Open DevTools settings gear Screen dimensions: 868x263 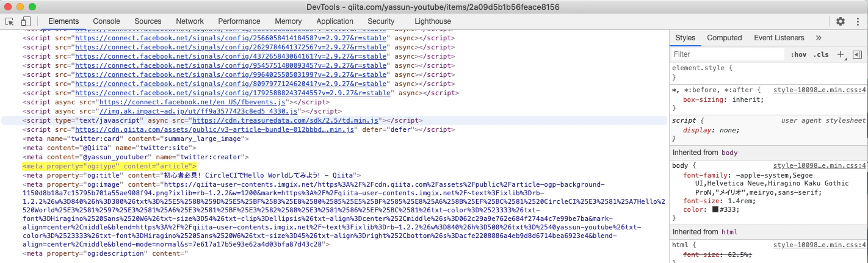[841, 21]
